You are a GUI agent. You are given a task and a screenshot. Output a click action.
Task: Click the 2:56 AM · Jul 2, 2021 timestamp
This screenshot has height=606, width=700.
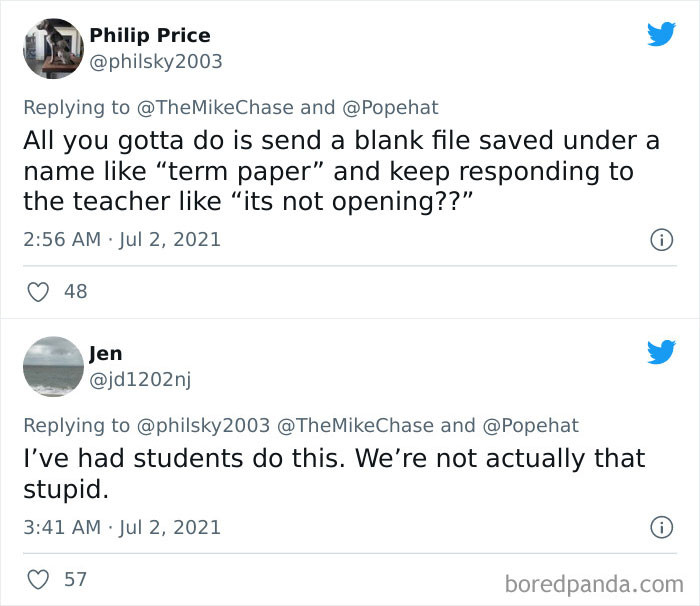[x=122, y=240]
